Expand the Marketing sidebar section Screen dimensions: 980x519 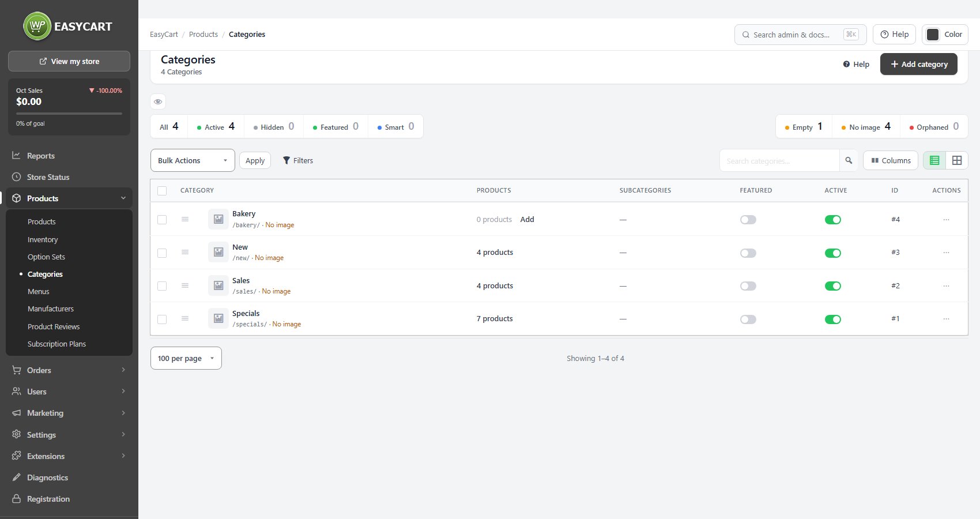69,413
